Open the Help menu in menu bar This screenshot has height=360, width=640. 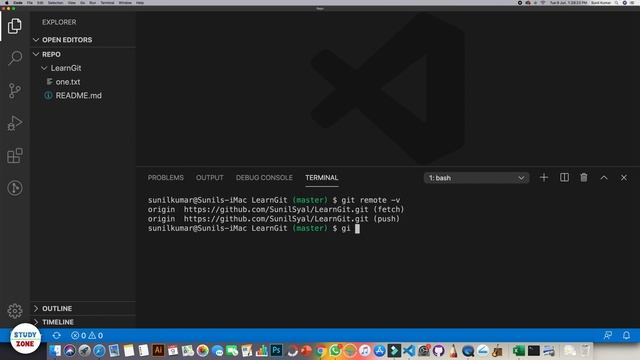140,2
